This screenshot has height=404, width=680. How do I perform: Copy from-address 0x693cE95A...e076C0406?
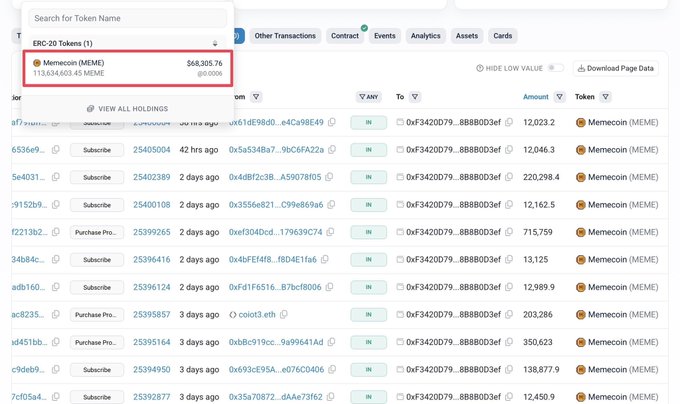[x=332, y=369]
